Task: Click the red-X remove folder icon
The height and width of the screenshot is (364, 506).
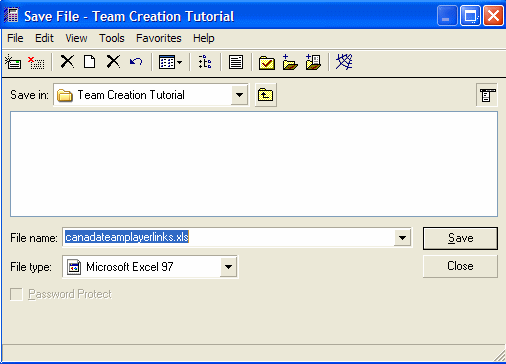Action: pyautogui.click(x=36, y=62)
